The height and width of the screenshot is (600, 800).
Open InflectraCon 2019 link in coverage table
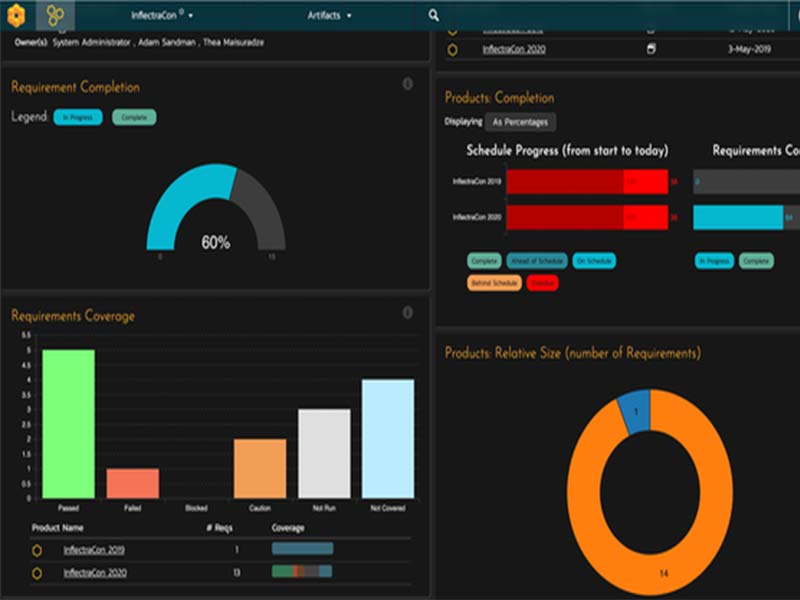click(94, 550)
